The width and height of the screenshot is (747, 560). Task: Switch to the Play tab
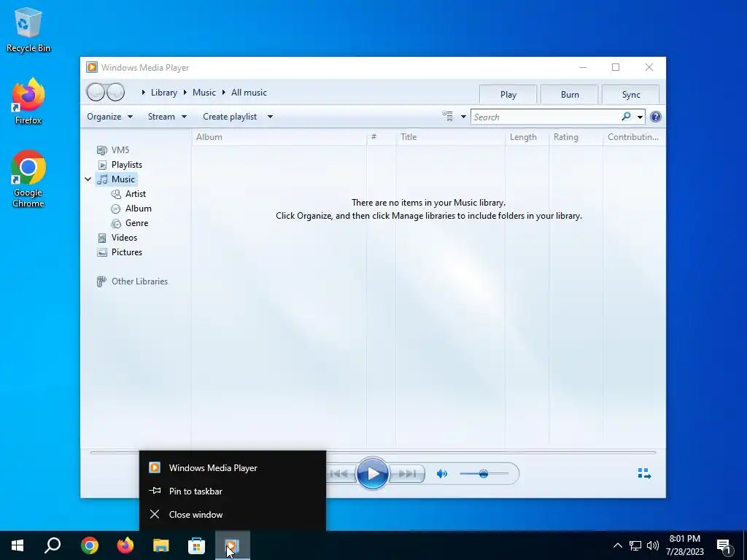click(x=508, y=94)
